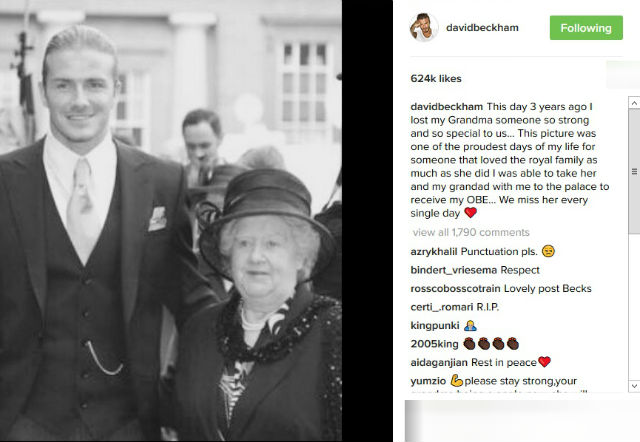Open azrykhalil commenter profile

pyautogui.click(x=433, y=251)
